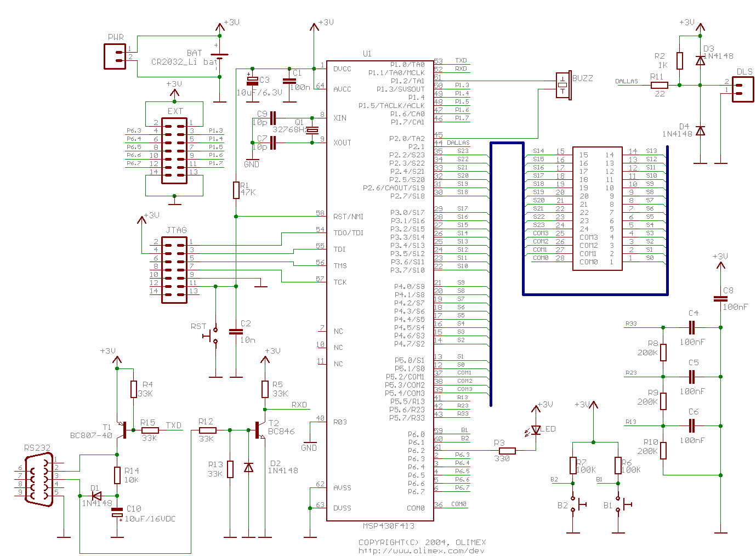Select the D1 diode symbol
The image size is (756, 556).
coord(97,496)
